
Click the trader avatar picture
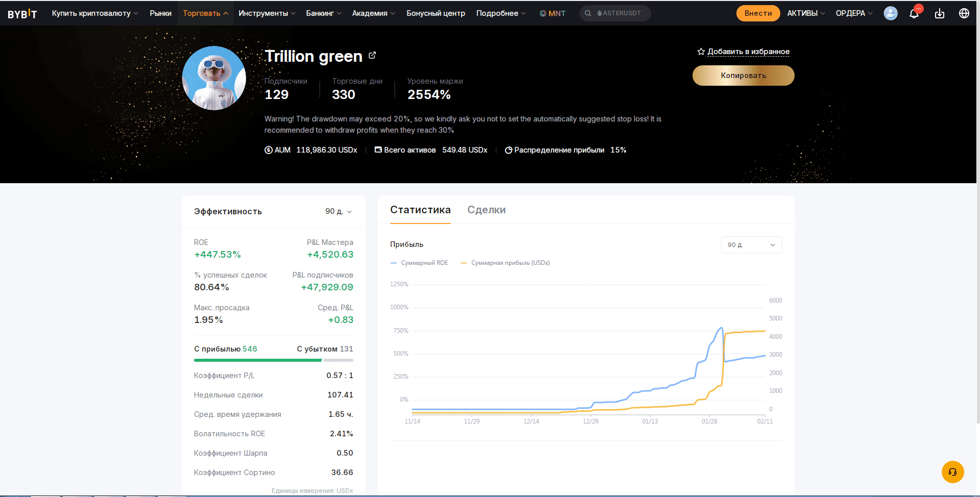pos(214,78)
